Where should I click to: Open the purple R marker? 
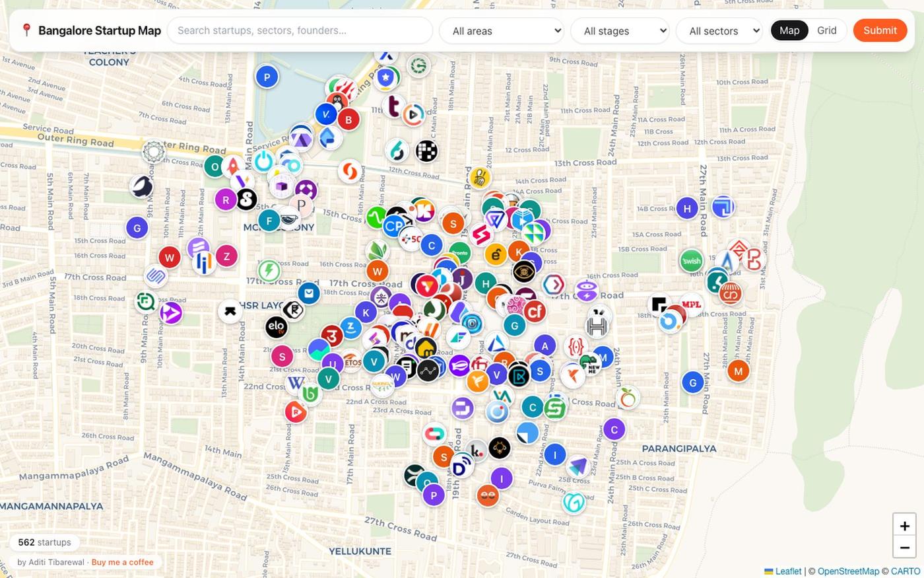226,199
